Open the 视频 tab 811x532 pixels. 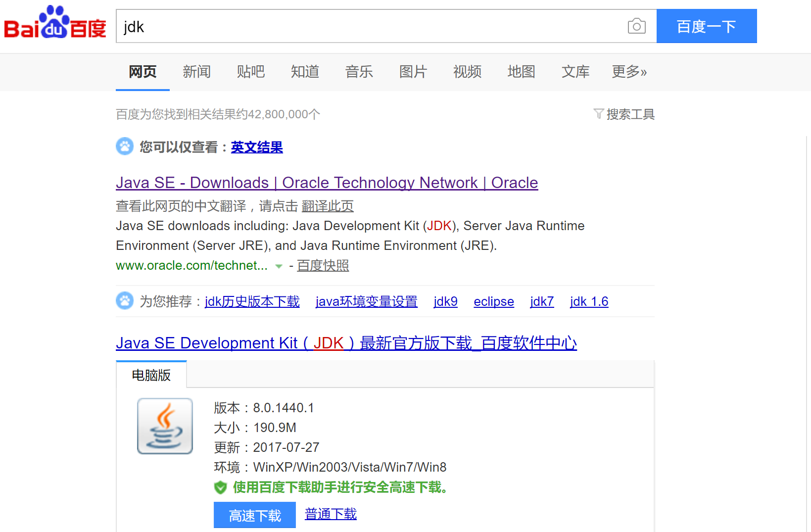tap(467, 72)
